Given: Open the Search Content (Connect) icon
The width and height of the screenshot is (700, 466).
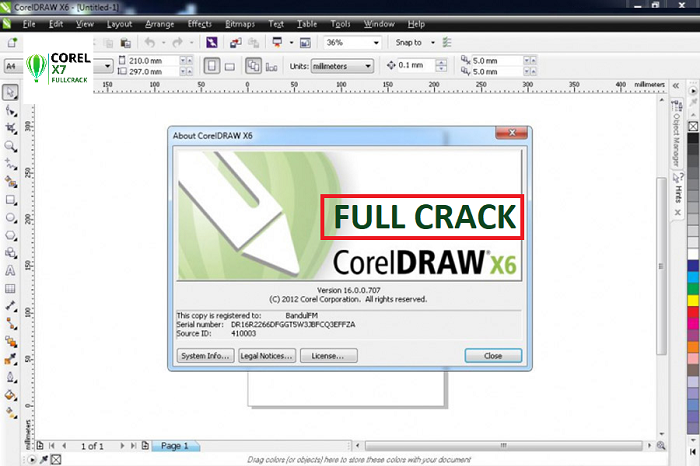Looking at the screenshot, I should pyautogui.click(x=212, y=43).
